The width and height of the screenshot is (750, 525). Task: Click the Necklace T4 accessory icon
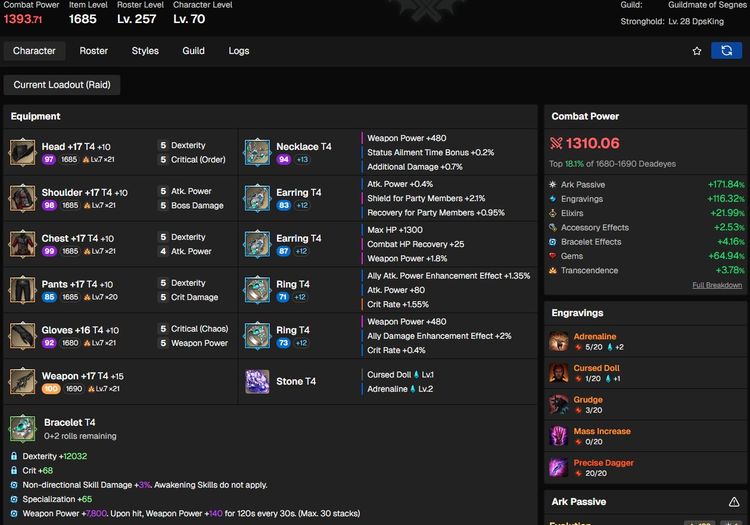(x=258, y=152)
